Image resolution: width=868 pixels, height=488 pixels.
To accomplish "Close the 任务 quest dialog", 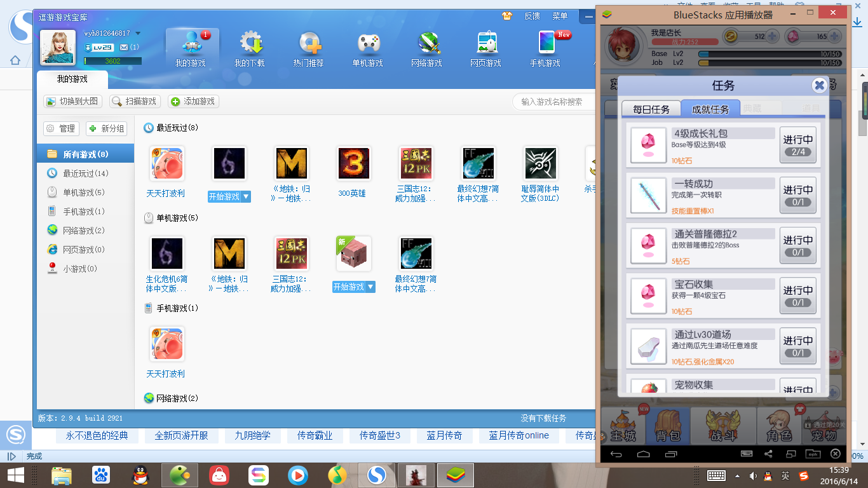I will tap(820, 85).
